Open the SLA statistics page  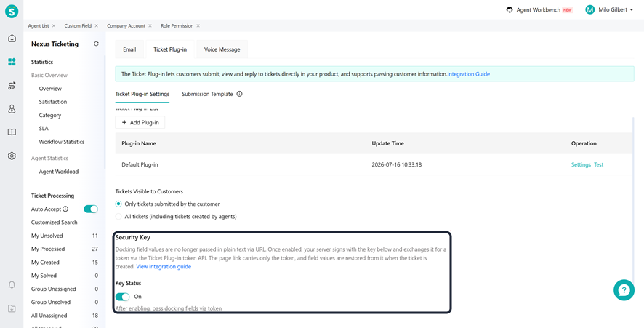pyautogui.click(x=44, y=129)
